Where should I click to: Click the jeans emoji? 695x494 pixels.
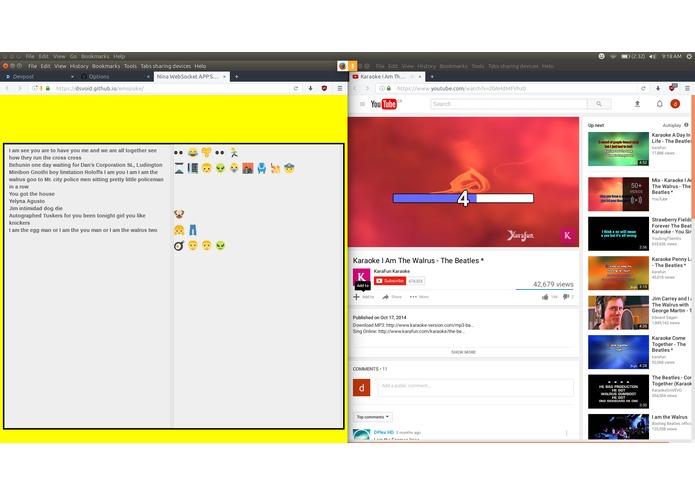coord(193,230)
